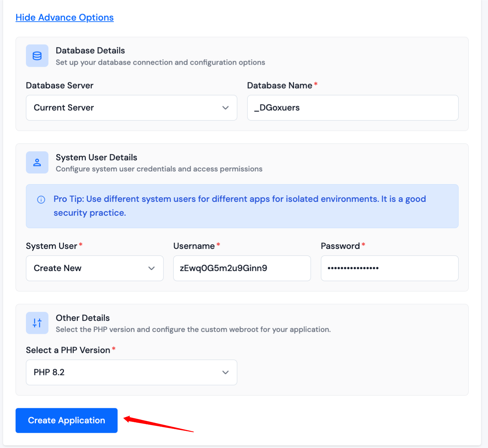The width and height of the screenshot is (488, 448).
Task: Click the Hide Advance Options link
Action: (x=64, y=17)
